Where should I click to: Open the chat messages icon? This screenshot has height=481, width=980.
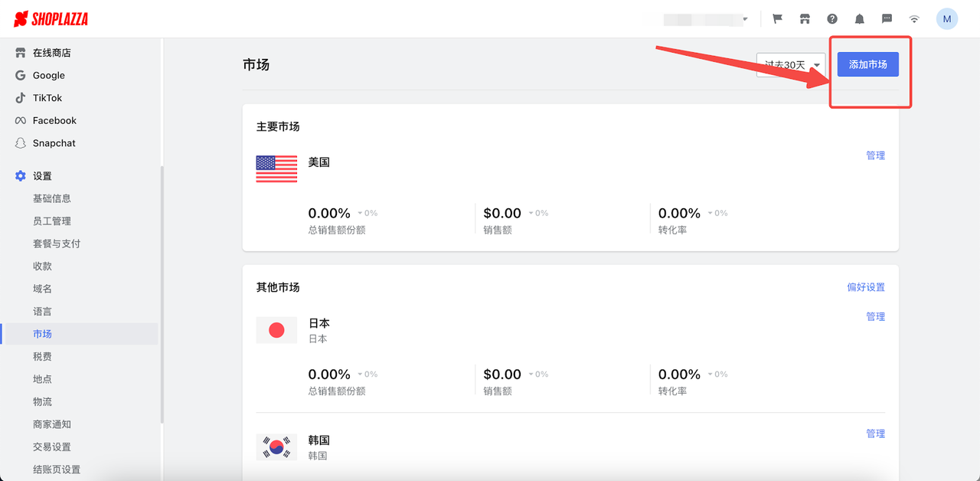(887, 18)
